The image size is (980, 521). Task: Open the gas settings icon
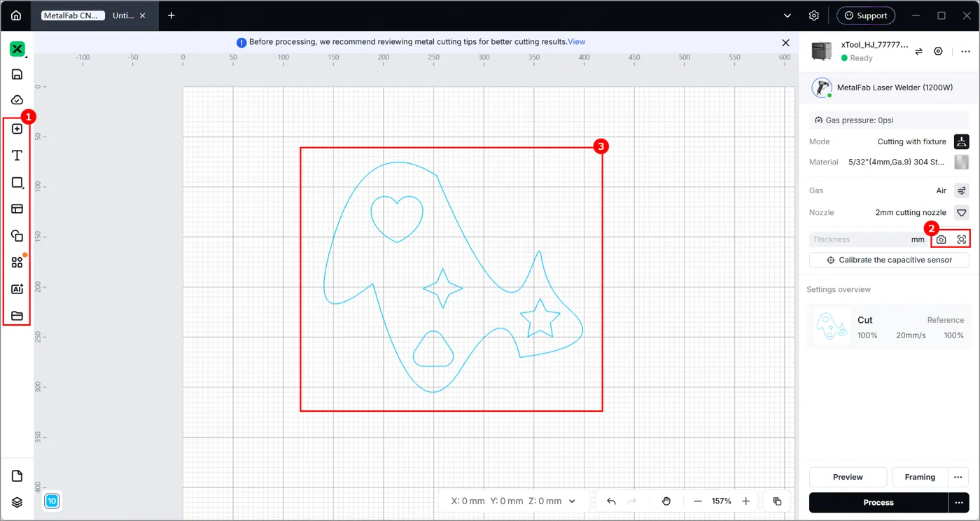click(962, 190)
